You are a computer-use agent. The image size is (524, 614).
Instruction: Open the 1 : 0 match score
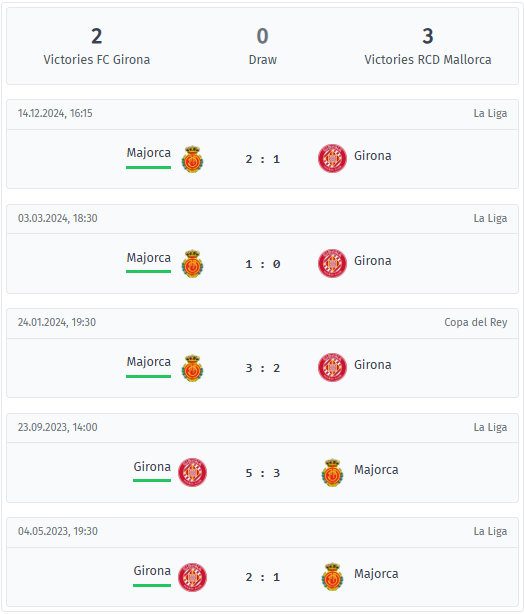click(262, 264)
